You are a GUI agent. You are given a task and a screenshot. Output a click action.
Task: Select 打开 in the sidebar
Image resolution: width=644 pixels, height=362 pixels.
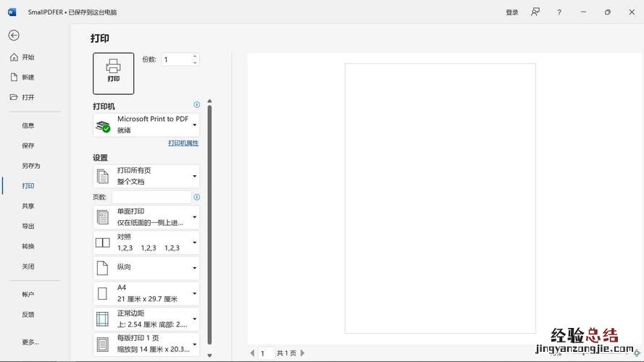tap(28, 97)
